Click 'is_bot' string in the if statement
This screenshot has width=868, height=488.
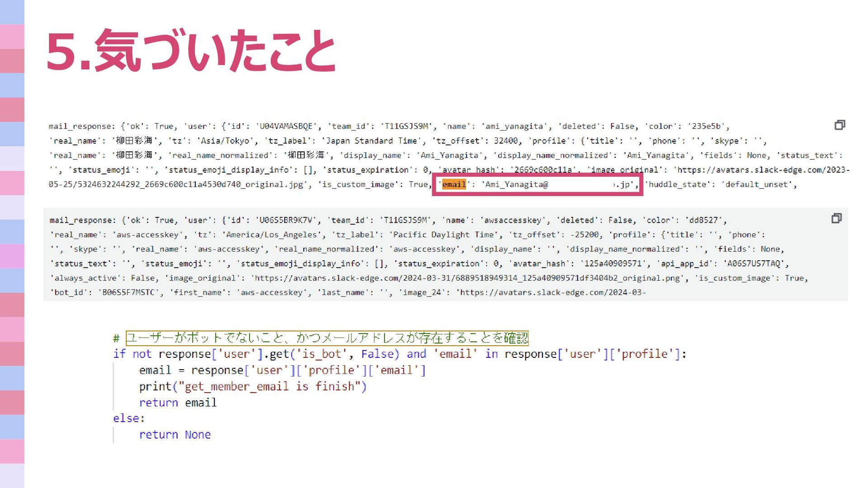[321, 354]
